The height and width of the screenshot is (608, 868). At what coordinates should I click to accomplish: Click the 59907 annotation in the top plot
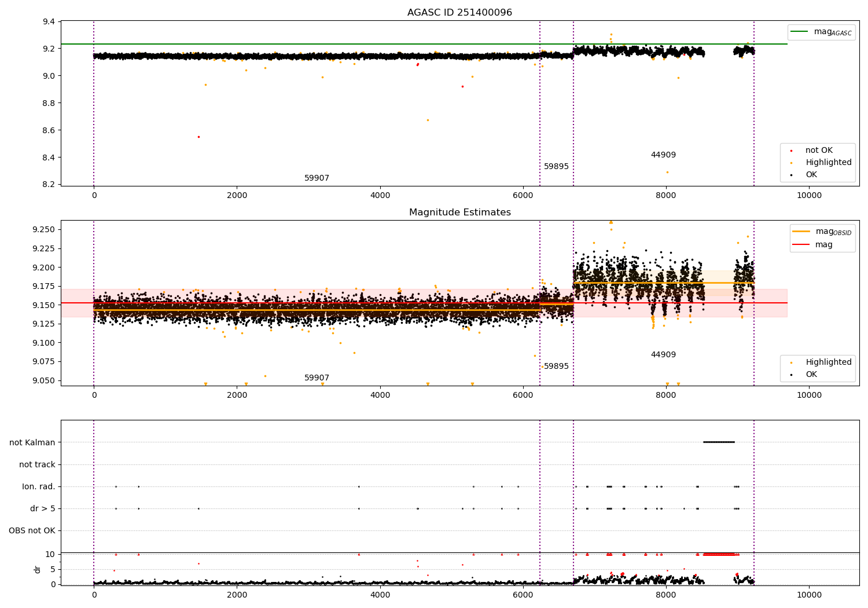[x=317, y=178]
